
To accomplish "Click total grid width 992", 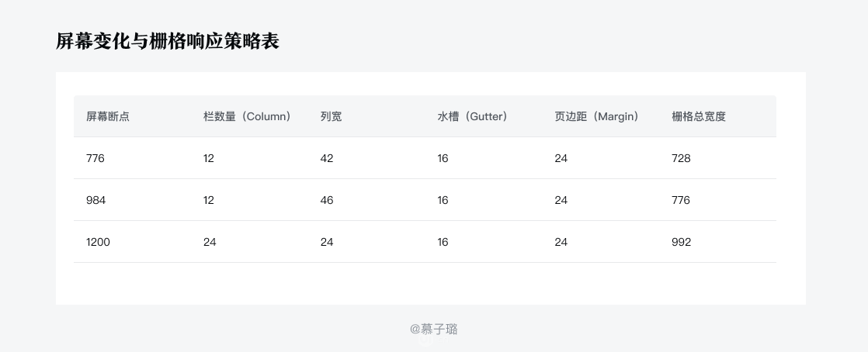I will point(682,242).
